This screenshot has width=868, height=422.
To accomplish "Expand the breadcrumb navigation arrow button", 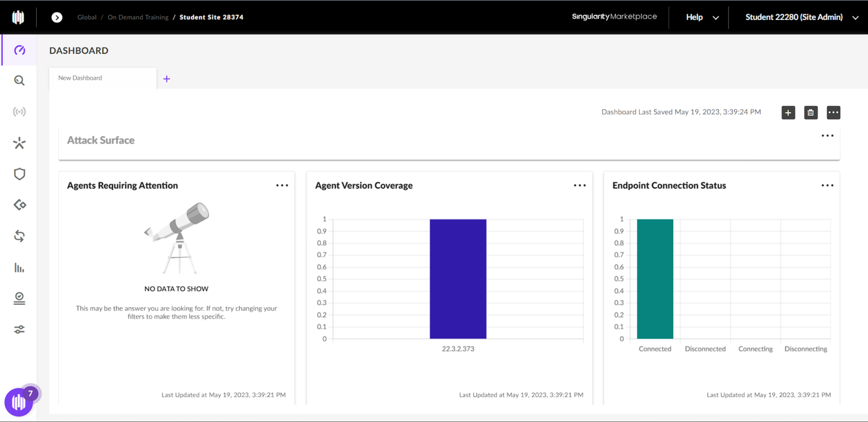I will 57,17.
